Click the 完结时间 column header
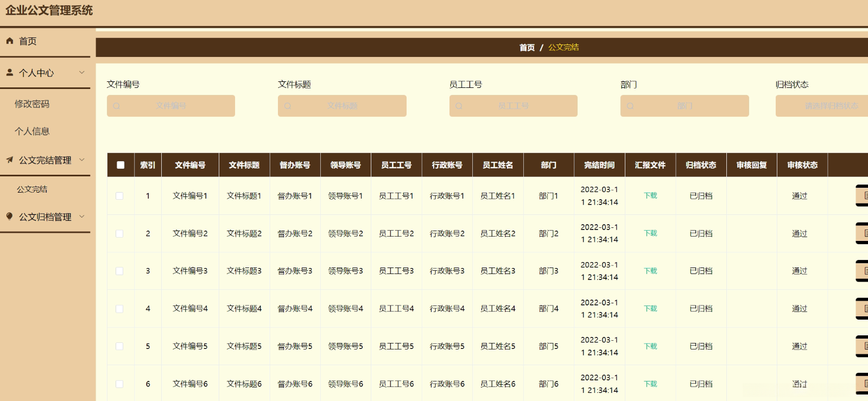This screenshot has height=401, width=868. (x=599, y=165)
